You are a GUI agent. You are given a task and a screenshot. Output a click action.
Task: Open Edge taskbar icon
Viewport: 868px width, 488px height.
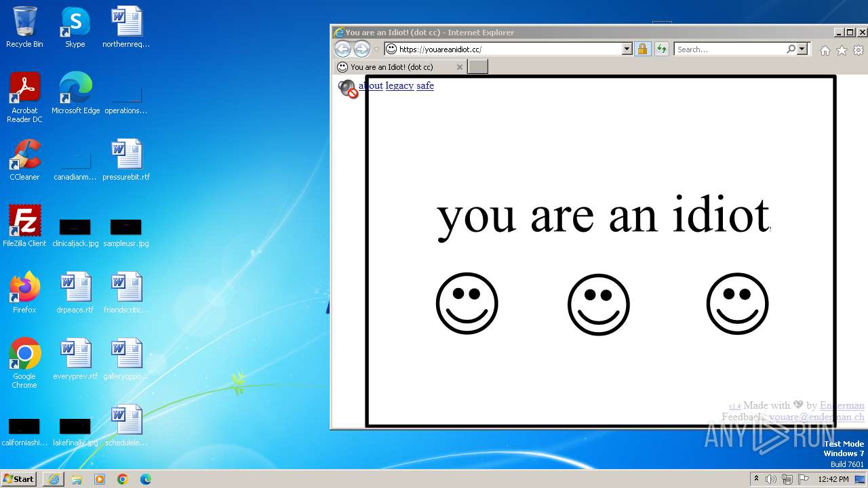point(146,479)
